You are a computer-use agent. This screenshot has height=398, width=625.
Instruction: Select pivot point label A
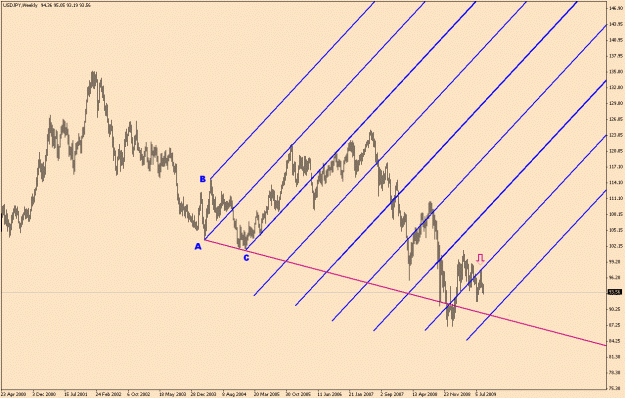(x=198, y=247)
